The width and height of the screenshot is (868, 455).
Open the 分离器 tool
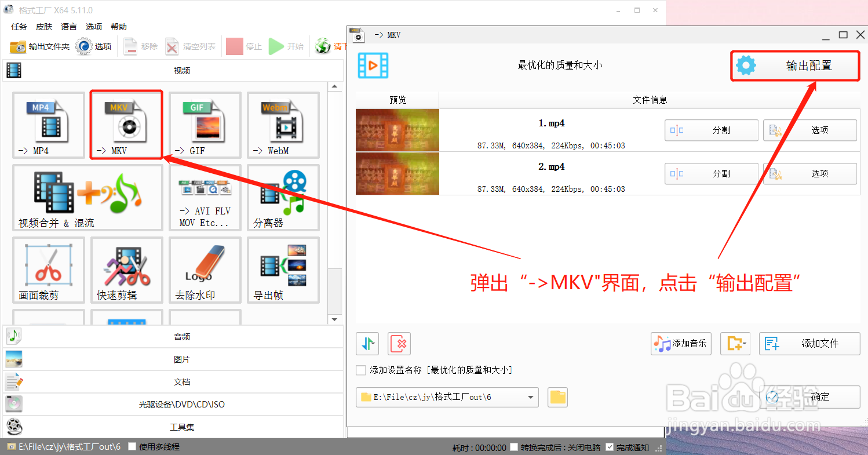coord(283,198)
